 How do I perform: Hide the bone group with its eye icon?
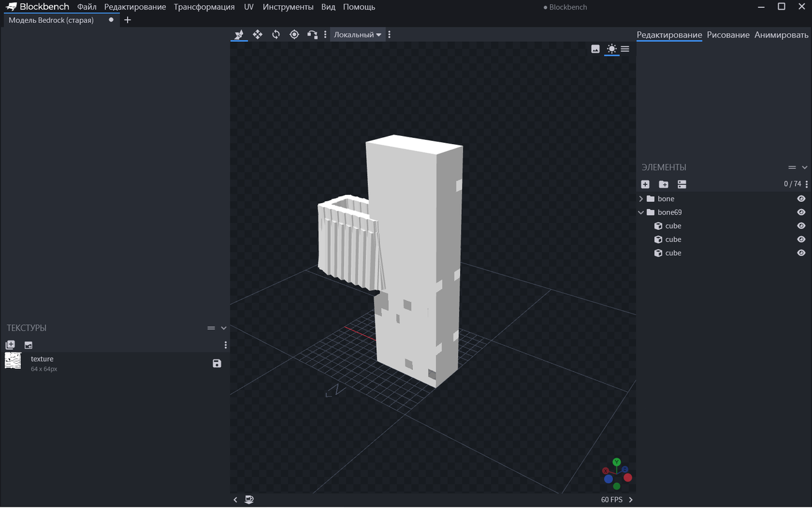point(801,199)
